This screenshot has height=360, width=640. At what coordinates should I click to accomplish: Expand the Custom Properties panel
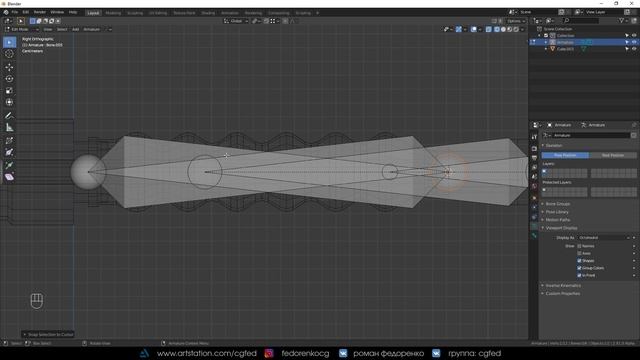(562, 293)
